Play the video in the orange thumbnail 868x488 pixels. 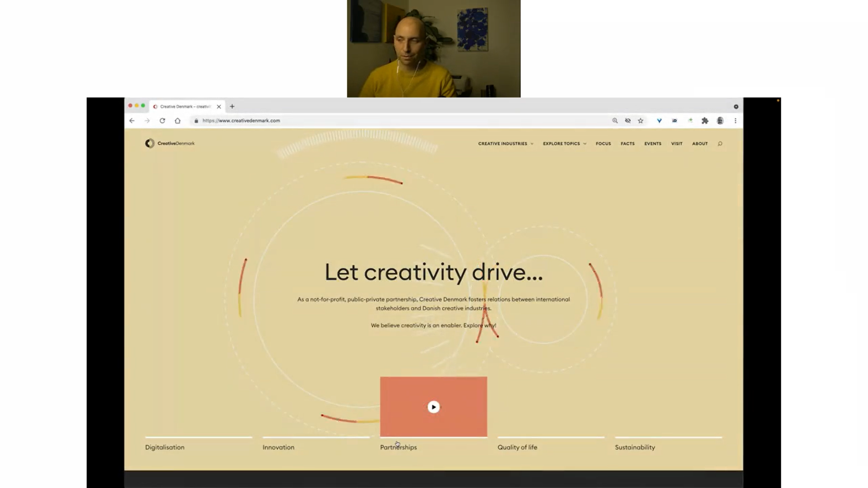click(434, 407)
